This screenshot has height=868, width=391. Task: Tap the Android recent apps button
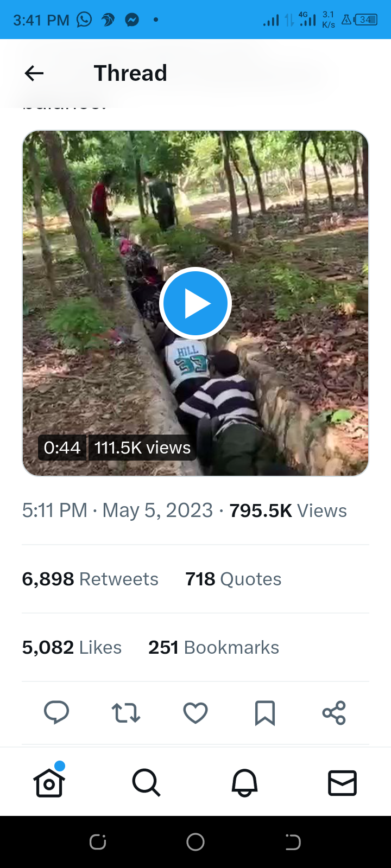click(x=98, y=842)
